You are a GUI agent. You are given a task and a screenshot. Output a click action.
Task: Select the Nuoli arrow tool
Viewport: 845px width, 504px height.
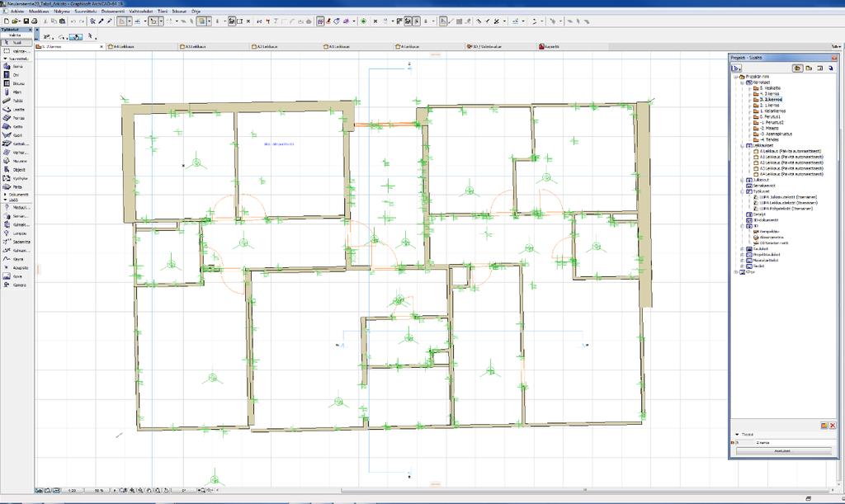pos(17,43)
